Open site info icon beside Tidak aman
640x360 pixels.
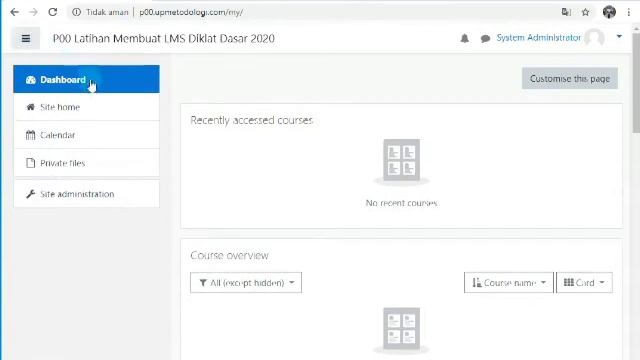pyautogui.click(x=76, y=12)
